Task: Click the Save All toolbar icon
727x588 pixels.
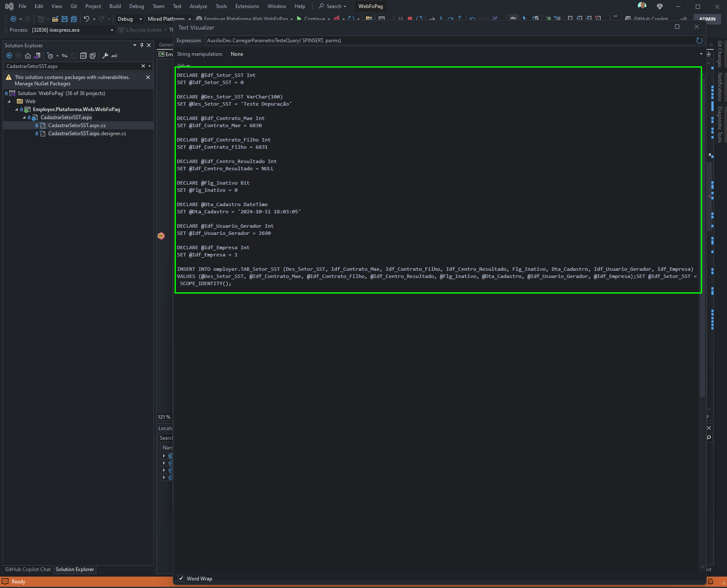Action: pyautogui.click(x=74, y=19)
